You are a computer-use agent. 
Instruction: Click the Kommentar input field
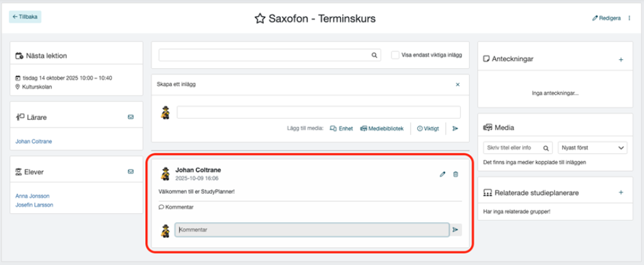click(312, 230)
